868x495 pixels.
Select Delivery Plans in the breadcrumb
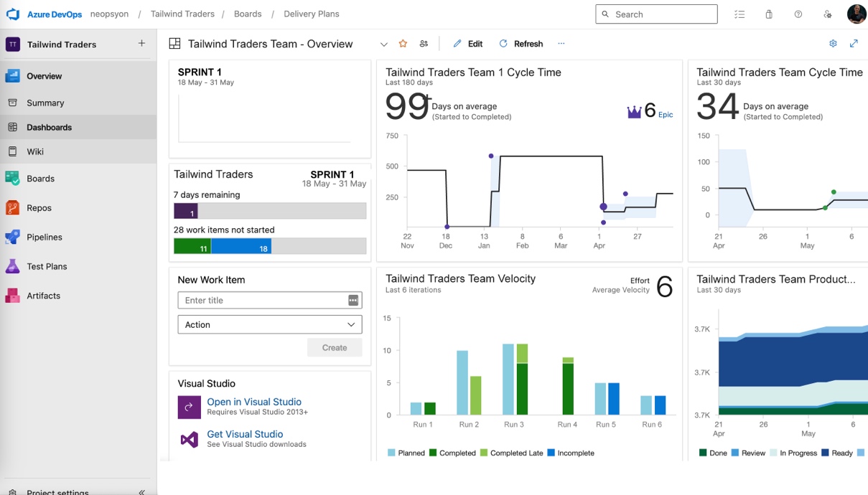click(x=311, y=13)
